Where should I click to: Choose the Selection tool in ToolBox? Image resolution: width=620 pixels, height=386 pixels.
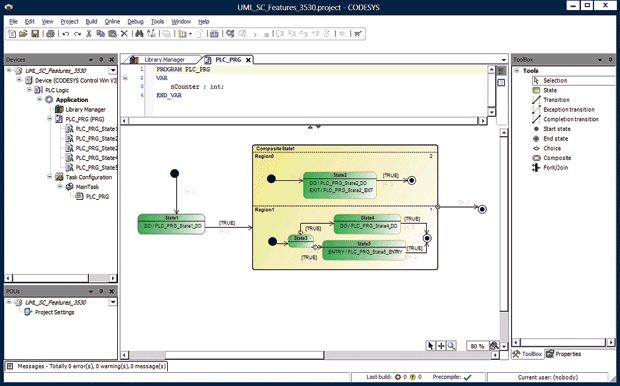(x=573, y=80)
